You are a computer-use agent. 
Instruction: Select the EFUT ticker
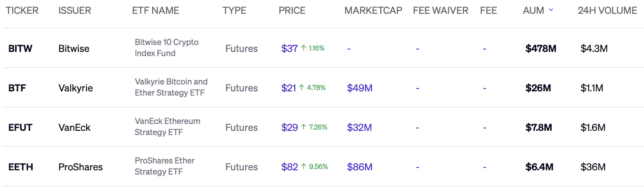pyautogui.click(x=20, y=127)
